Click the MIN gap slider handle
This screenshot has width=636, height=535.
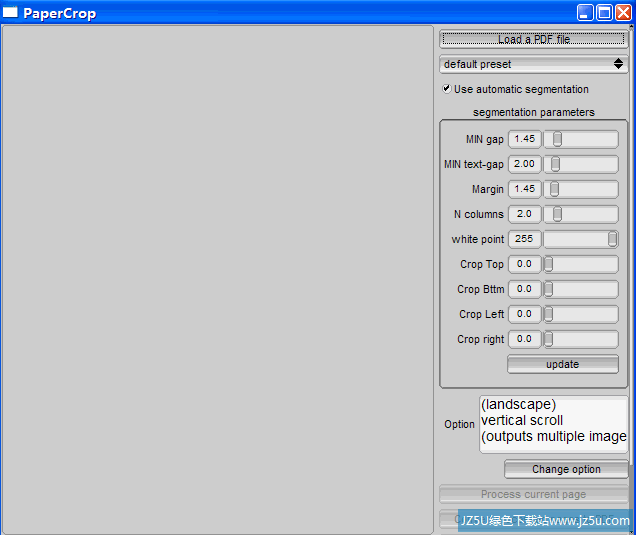pos(558,139)
